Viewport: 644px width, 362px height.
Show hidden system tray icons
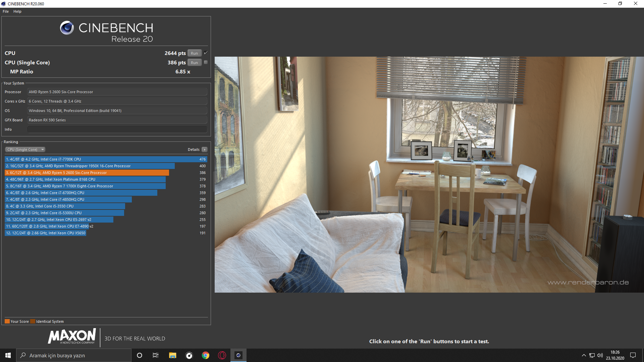[584, 355]
